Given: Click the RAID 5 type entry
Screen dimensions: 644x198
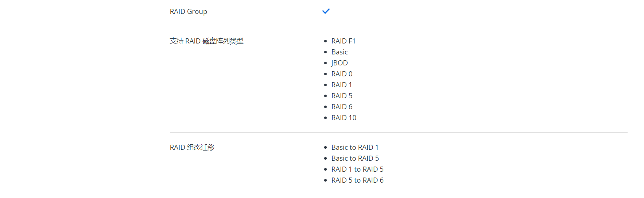Looking at the screenshot, I should (x=342, y=96).
